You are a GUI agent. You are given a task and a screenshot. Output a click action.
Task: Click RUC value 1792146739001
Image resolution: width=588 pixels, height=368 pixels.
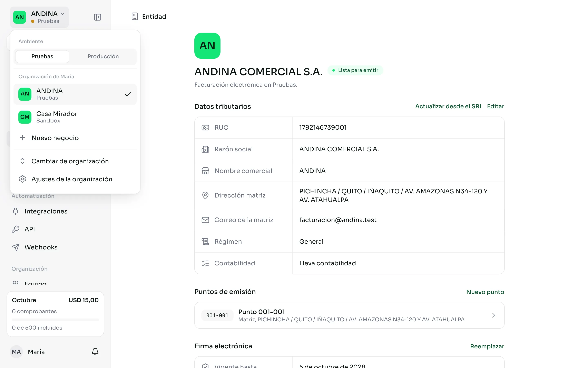coord(323,128)
